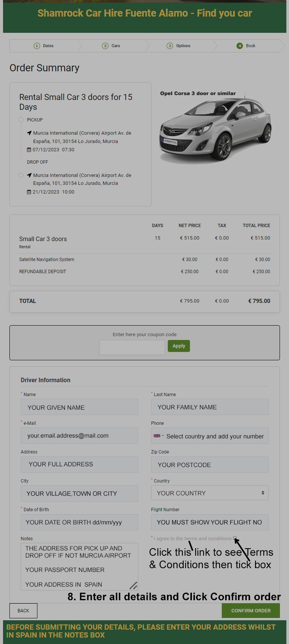Go to the Cars step tab
289x644 pixels.
pos(112,46)
